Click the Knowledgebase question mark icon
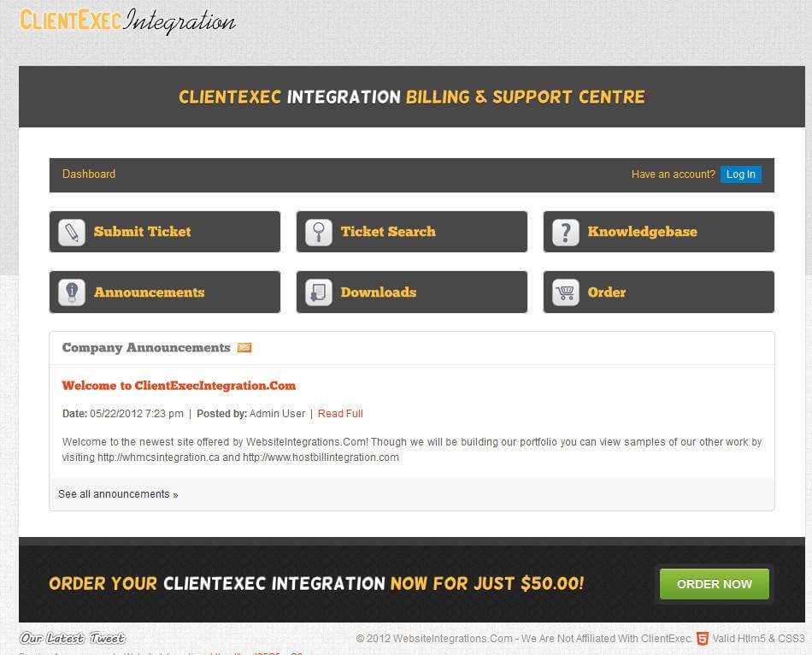 pyautogui.click(x=566, y=232)
